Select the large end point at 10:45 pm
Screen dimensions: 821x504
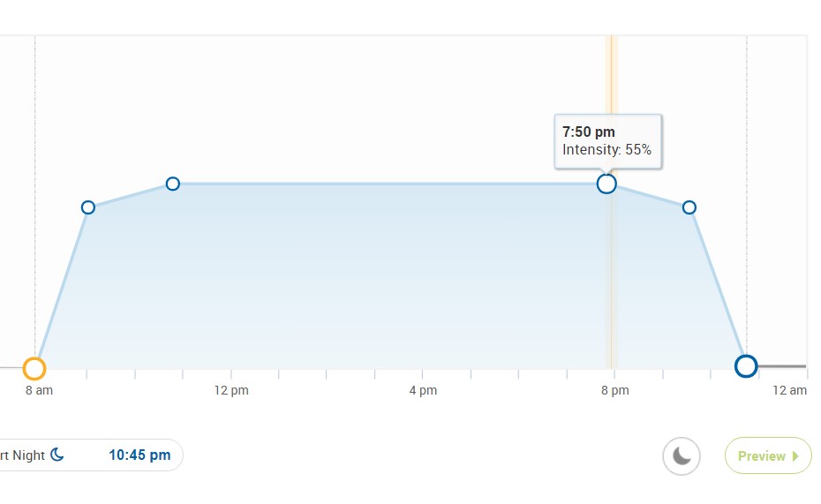coord(746,365)
